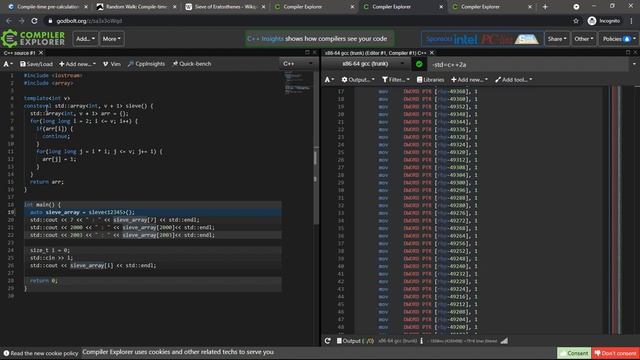
Task: Open CppInsights for this source
Action: coord(147,64)
